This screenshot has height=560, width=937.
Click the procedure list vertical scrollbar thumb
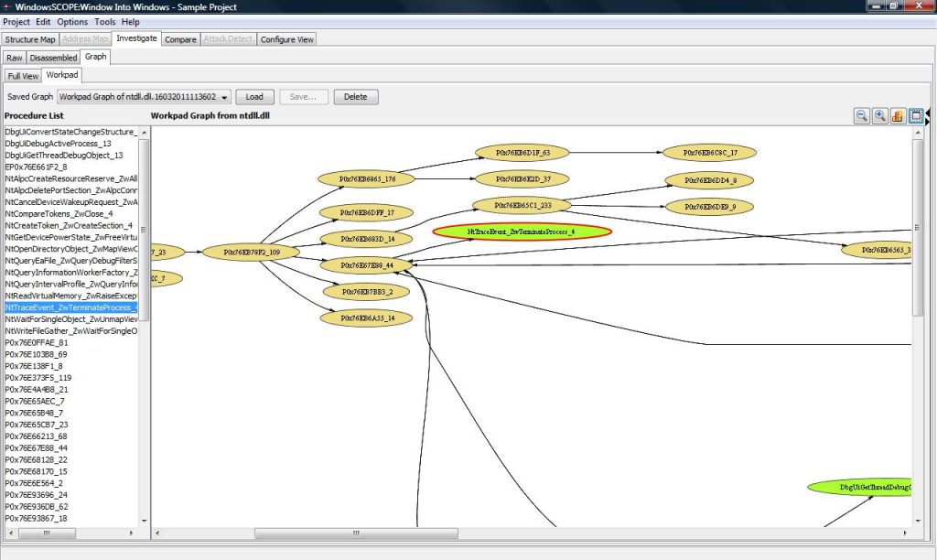point(144,230)
